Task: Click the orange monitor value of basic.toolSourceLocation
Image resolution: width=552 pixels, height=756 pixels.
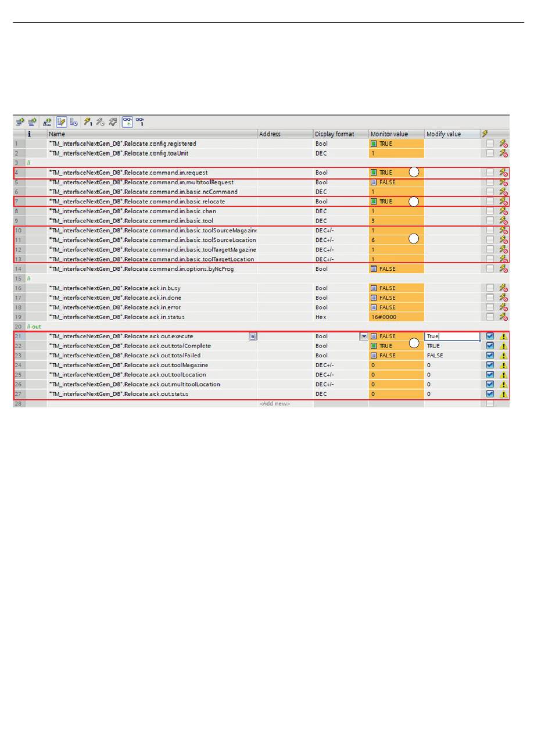Action: [396, 240]
